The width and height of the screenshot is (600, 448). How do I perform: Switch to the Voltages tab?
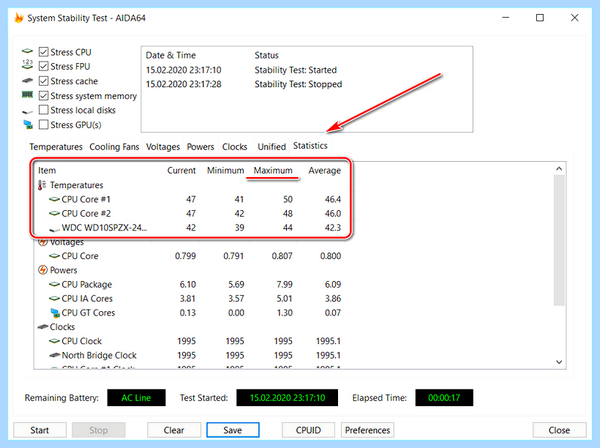click(x=163, y=147)
